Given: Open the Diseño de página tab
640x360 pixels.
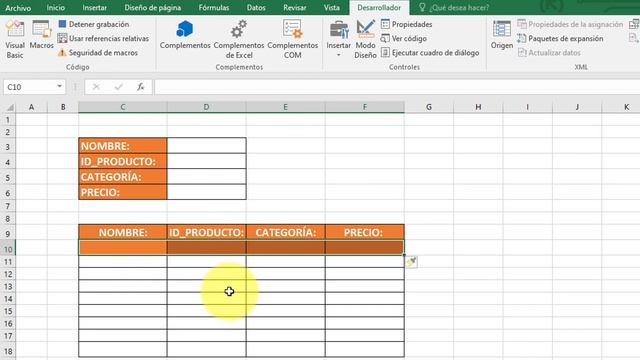Looking at the screenshot, I should tap(153, 8).
